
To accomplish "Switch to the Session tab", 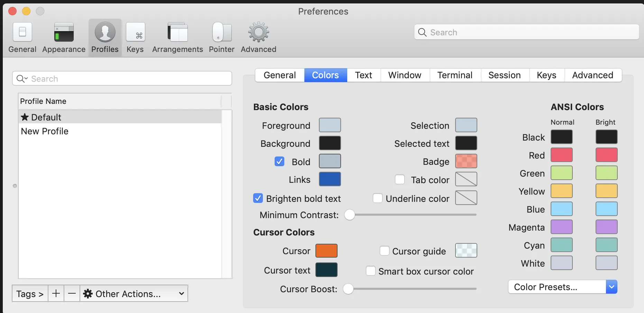I will coord(504,75).
